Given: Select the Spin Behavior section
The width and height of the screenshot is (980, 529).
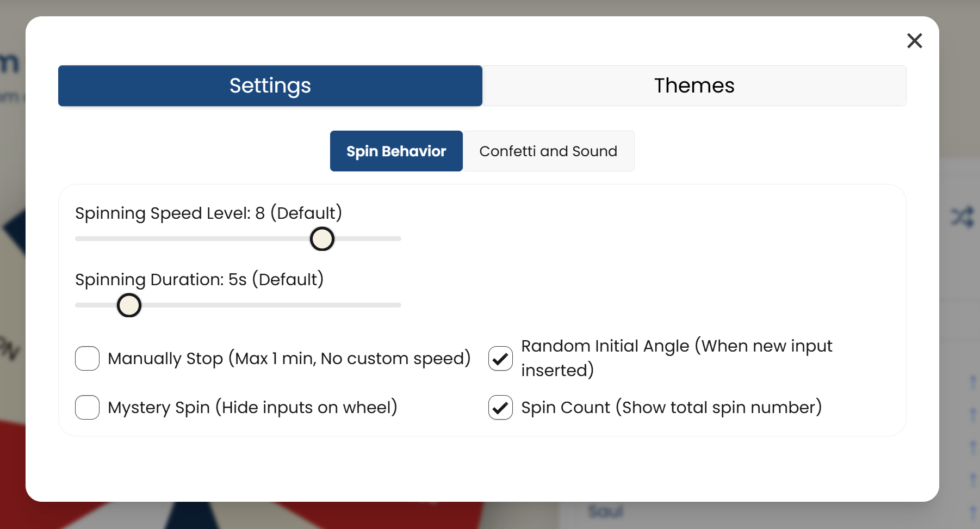Looking at the screenshot, I should pyautogui.click(x=396, y=151).
